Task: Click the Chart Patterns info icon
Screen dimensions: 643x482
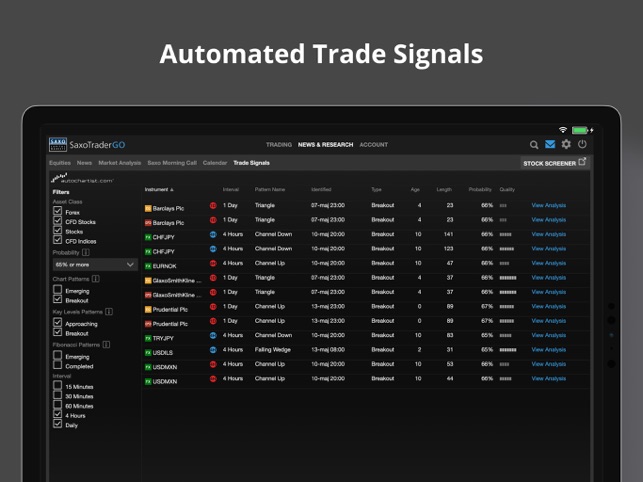Action: tap(96, 279)
